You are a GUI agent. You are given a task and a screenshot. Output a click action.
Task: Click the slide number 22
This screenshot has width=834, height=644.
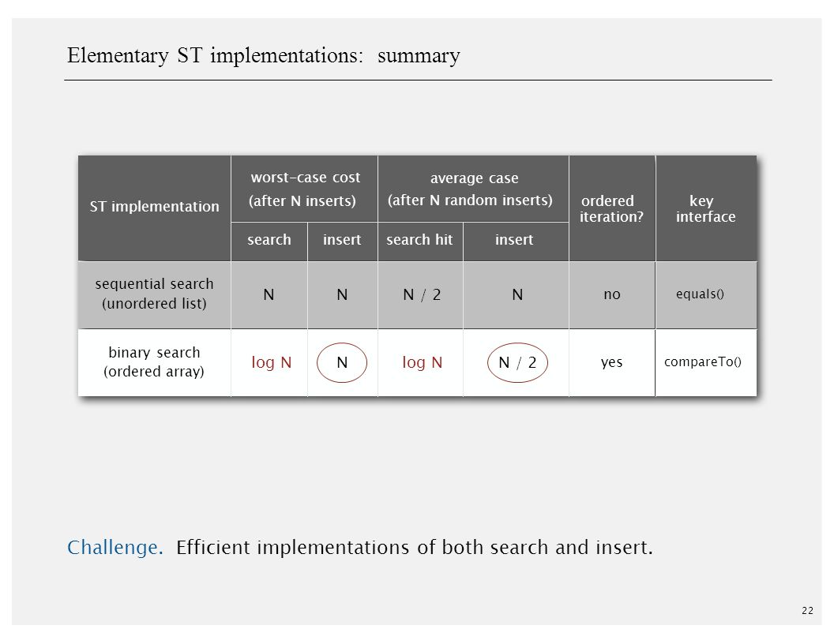point(807,611)
